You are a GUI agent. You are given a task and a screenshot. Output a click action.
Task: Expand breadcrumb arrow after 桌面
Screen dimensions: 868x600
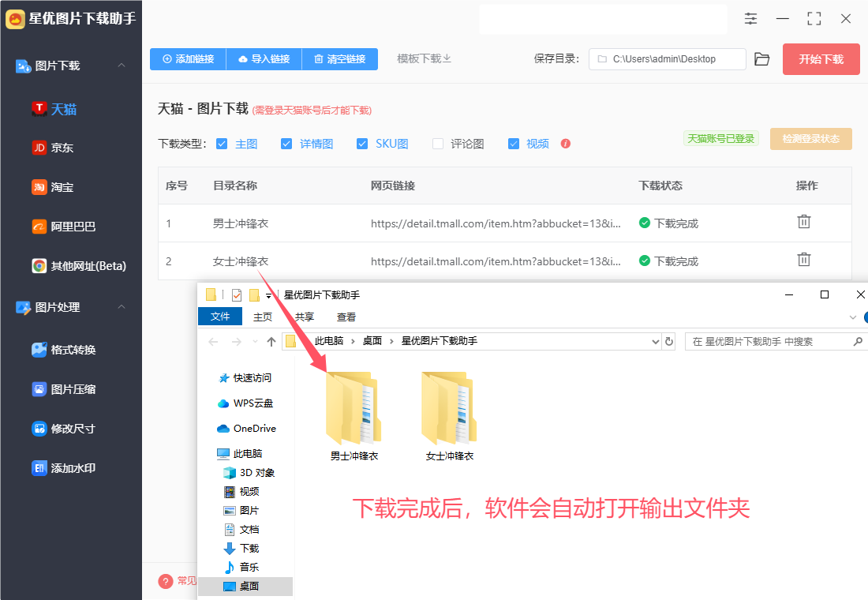tap(391, 341)
